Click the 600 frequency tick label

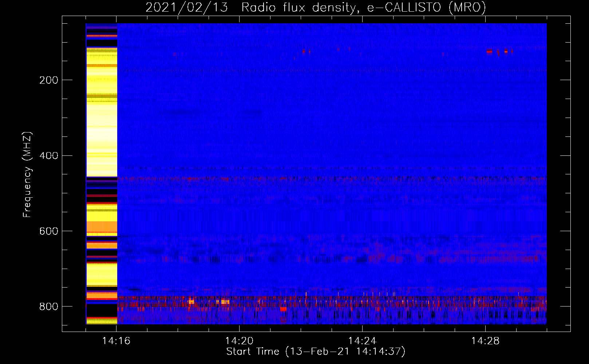click(x=48, y=231)
